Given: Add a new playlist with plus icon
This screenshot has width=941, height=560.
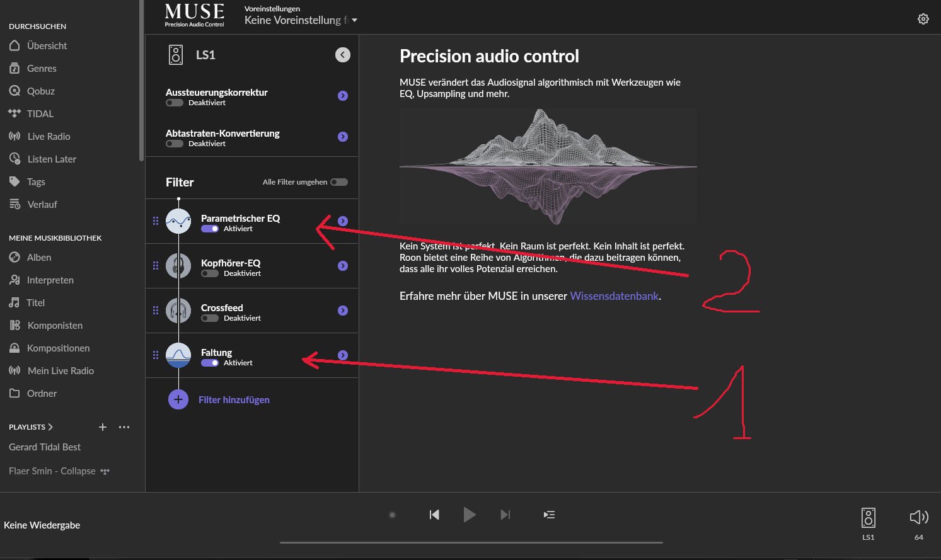Looking at the screenshot, I should 103,427.
